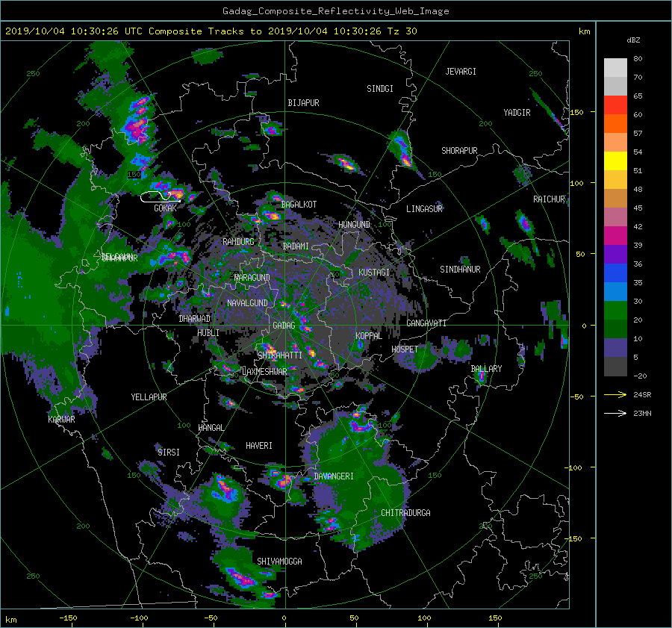Click the DHARWAD city label
Screen dimensions: 672x628
[195, 319]
